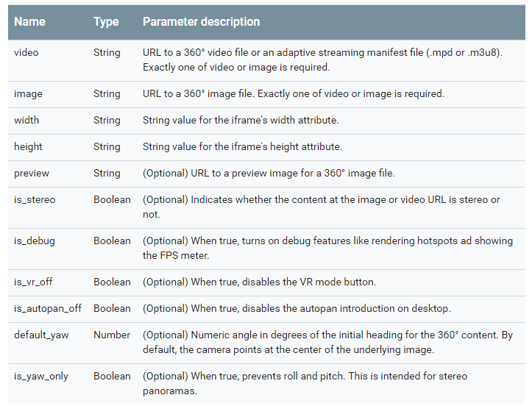Click the Parameter description column header
The image size is (532, 406).
[x=201, y=22]
